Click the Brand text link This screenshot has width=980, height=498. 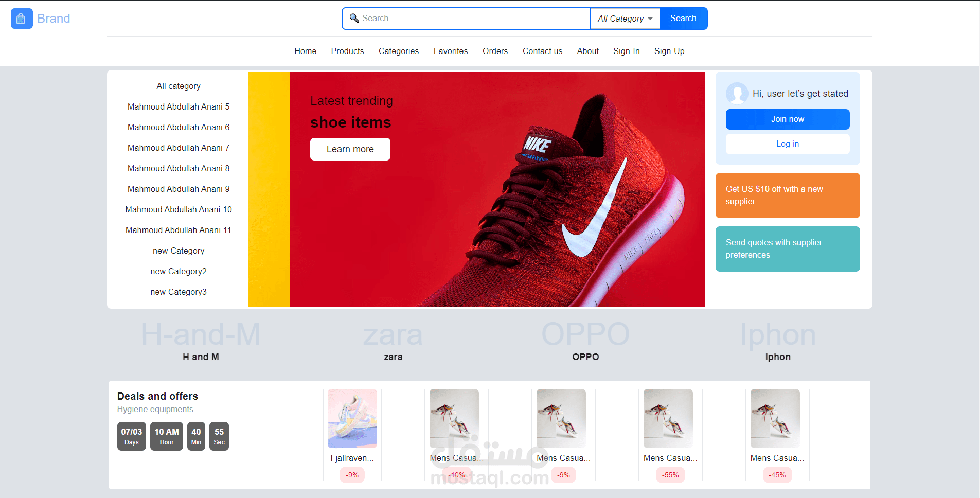pyautogui.click(x=54, y=19)
